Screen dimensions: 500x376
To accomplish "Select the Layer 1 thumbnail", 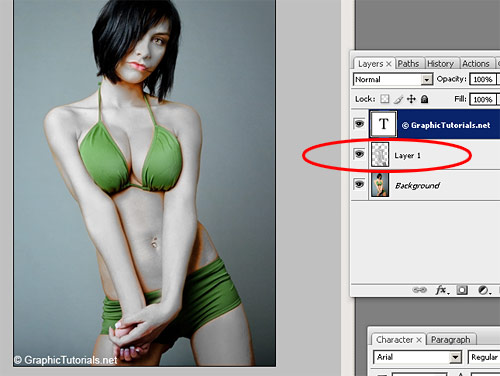I will point(380,154).
